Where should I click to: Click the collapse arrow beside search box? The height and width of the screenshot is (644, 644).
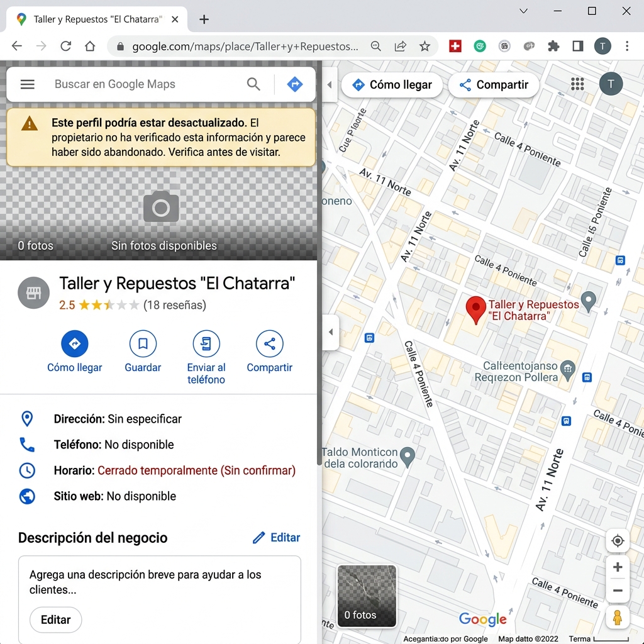(330, 85)
